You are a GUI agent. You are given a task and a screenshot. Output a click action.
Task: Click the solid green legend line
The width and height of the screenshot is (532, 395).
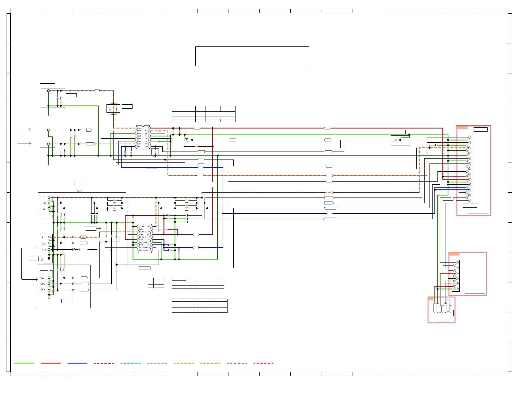pyautogui.click(x=24, y=363)
